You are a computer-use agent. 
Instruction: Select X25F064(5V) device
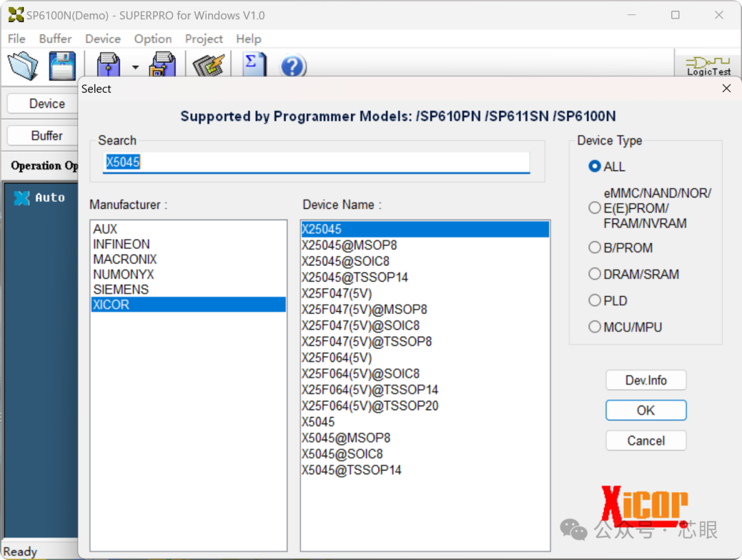tap(425, 358)
